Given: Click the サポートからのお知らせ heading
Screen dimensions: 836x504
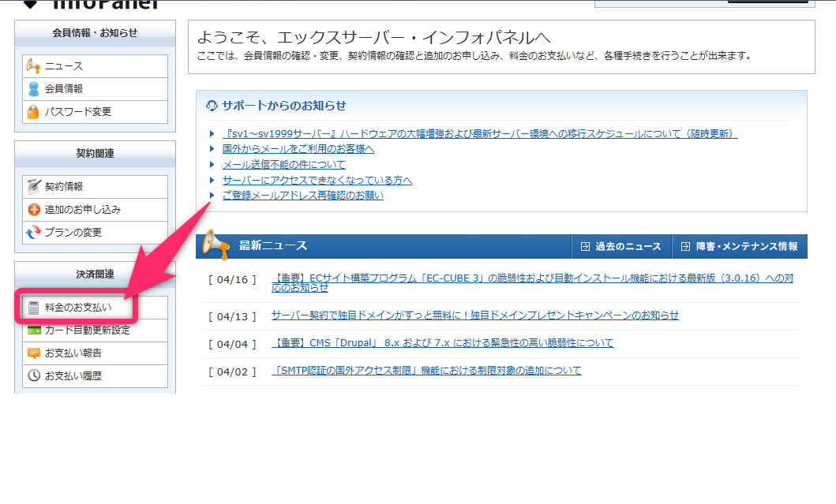Looking at the screenshot, I should (284, 106).
